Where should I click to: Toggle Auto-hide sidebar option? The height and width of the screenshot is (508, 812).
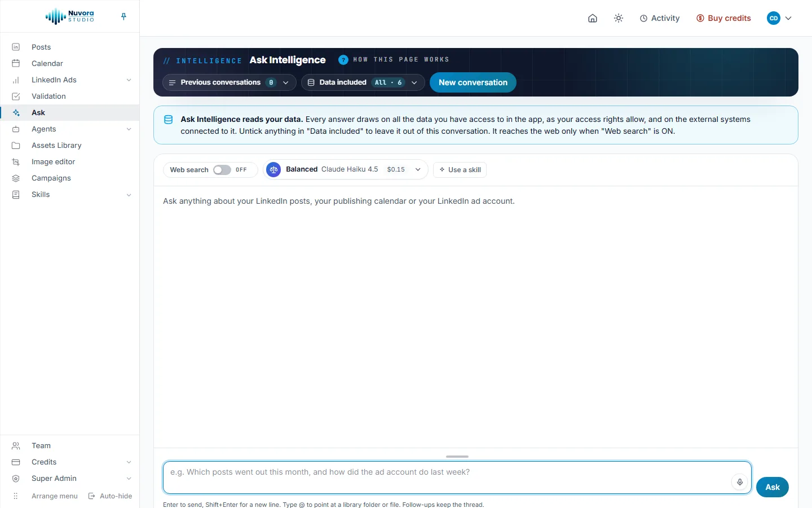[111, 496]
